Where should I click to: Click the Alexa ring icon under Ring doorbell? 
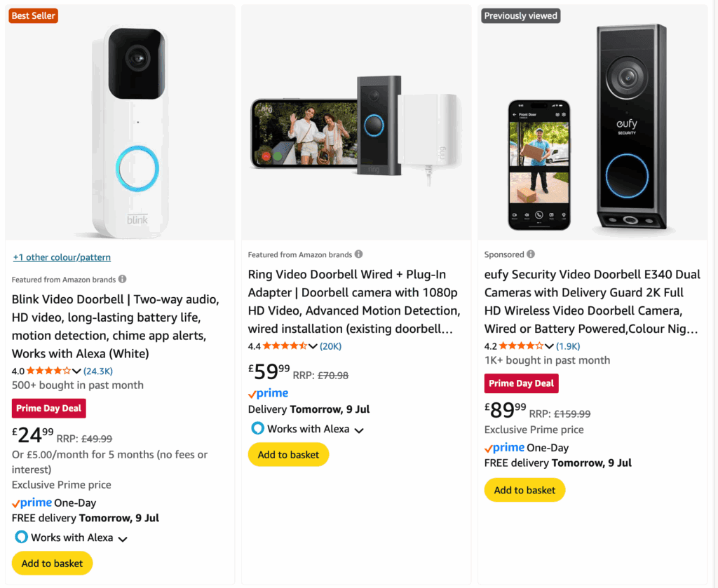click(x=258, y=428)
